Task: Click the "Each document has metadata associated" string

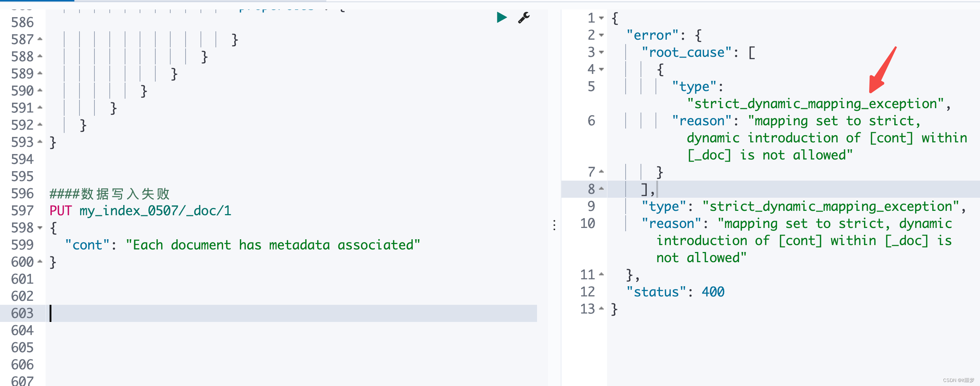Action: 273,245
